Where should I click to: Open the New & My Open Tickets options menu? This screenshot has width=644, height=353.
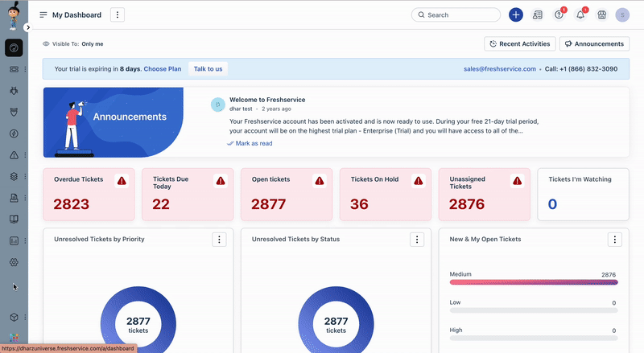615,240
